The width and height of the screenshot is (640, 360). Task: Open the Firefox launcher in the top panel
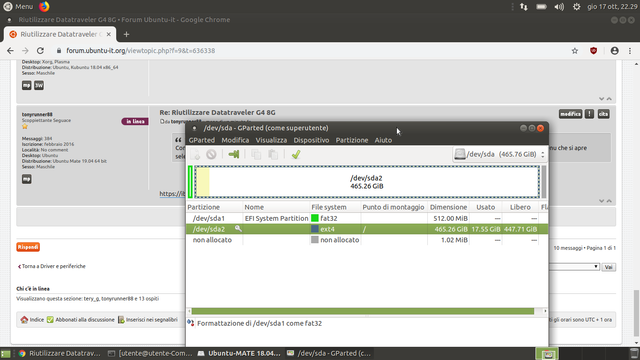click(x=44, y=7)
